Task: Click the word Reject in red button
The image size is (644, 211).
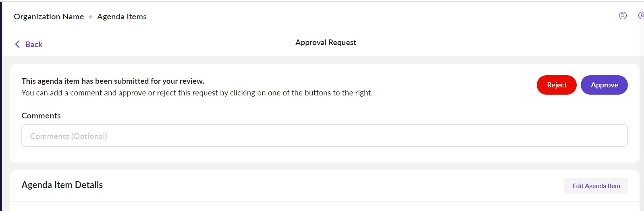Action: [557, 85]
